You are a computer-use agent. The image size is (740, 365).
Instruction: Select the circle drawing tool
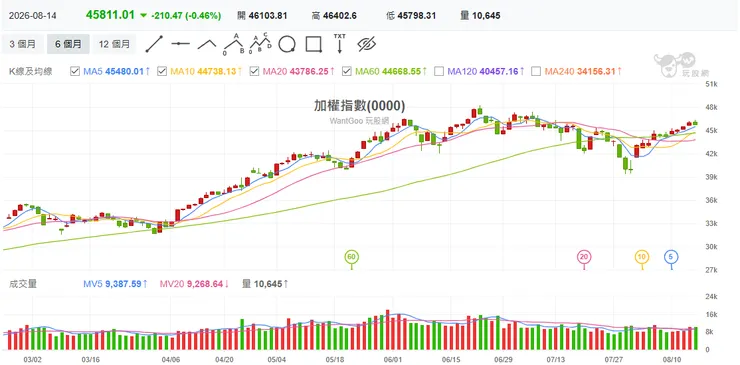tap(287, 44)
